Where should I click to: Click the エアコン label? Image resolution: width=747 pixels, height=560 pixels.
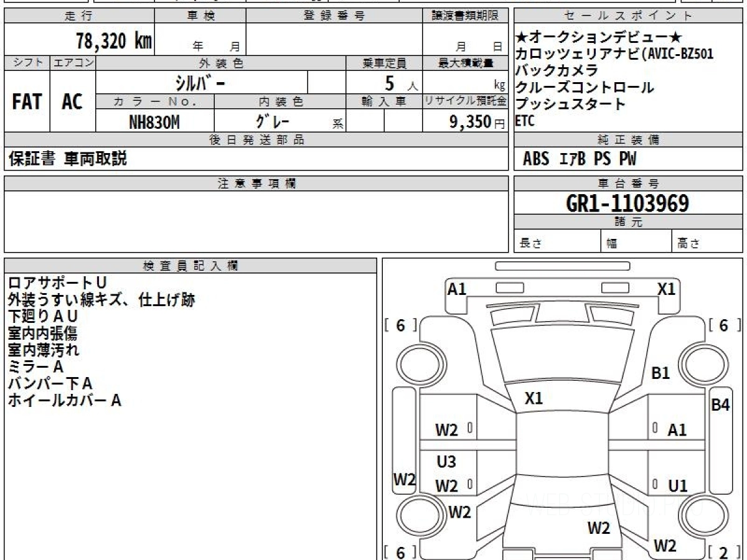point(73,63)
